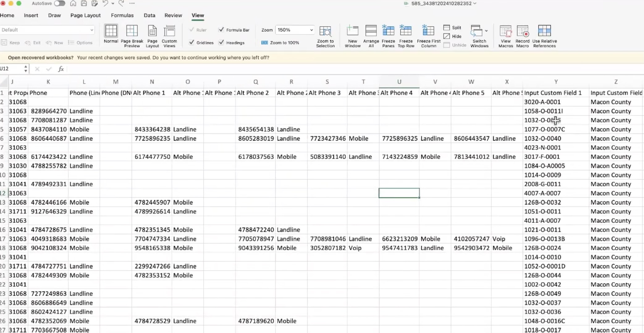Uncheck the Formula Bar checkbox
Image resolution: width=644 pixels, height=333 pixels.
coord(221,30)
